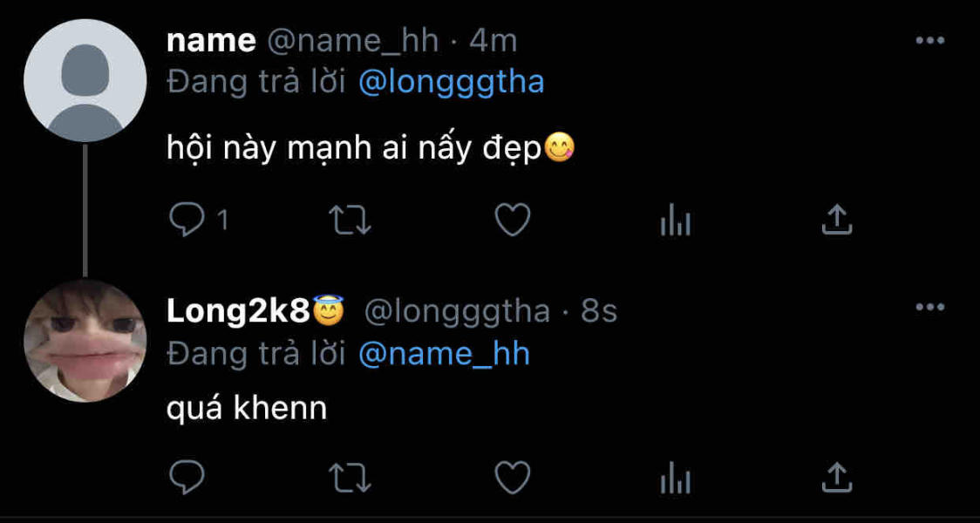Reply to Long2k8's tweet
Viewport: 980px width, 523px height.
coord(186,477)
